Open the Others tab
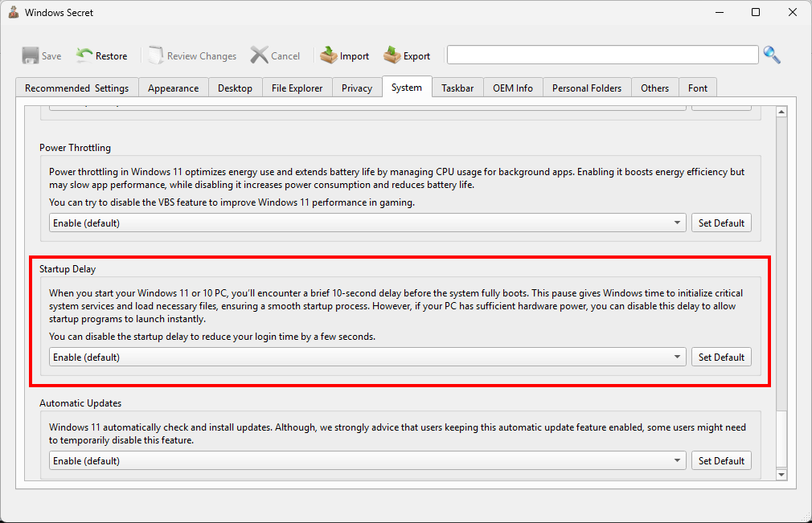The height and width of the screenshot is (523, 812). [654, 88]
